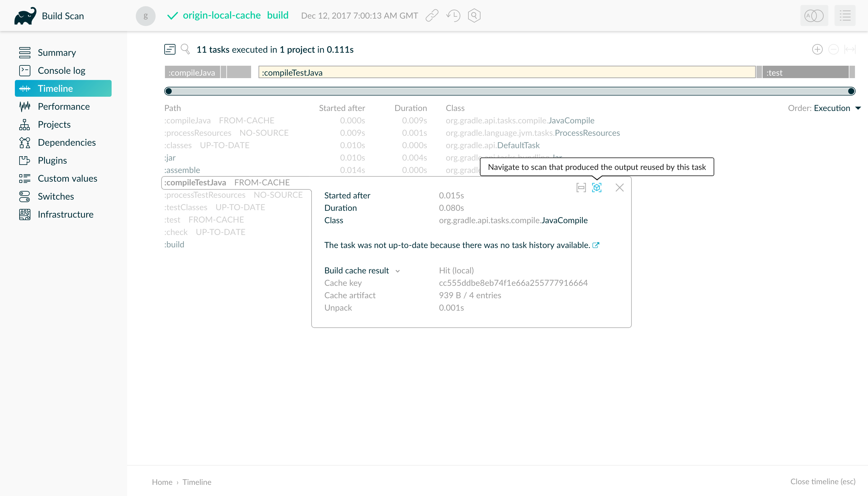
Task: Click the scan list icon at top right
Action: [x=845, y=16]
